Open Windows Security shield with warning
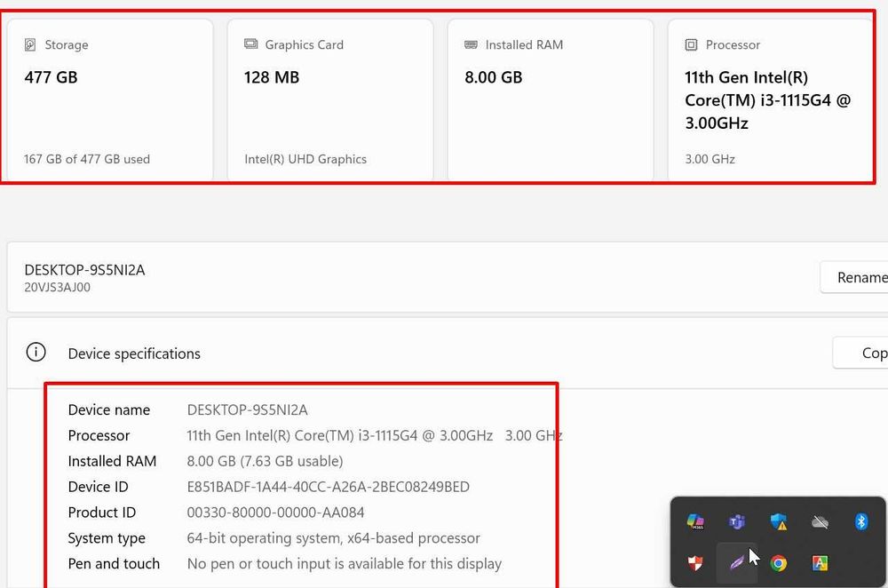The width and height of the screenshot is (888, 588). click(x=779, y=522)
